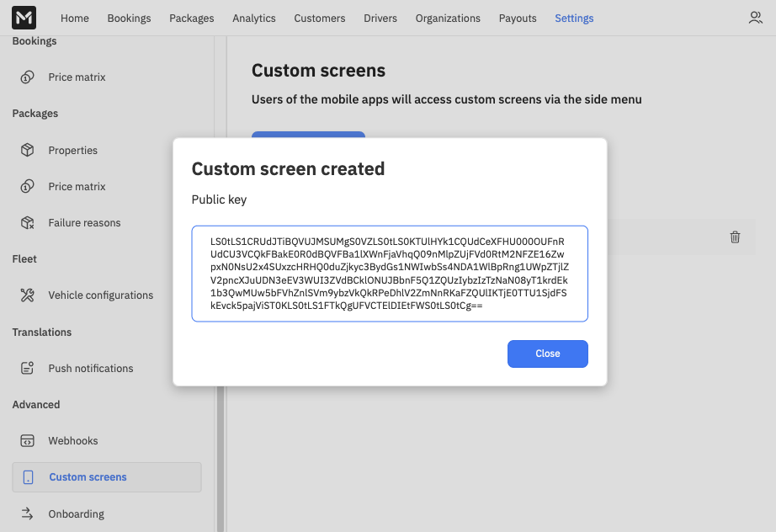Open the Drivers tab
This screenshot has width=776, height=532.
380,19
